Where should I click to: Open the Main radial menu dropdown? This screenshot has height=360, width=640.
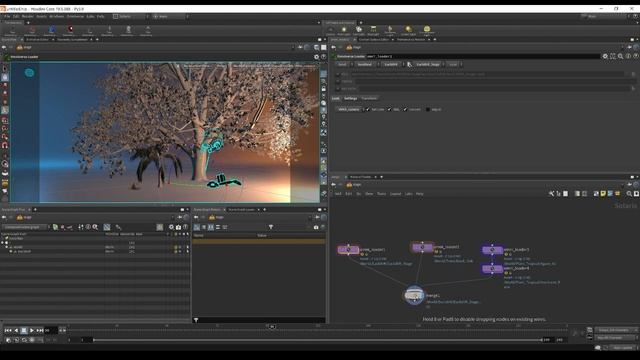(x=169, y=16)
